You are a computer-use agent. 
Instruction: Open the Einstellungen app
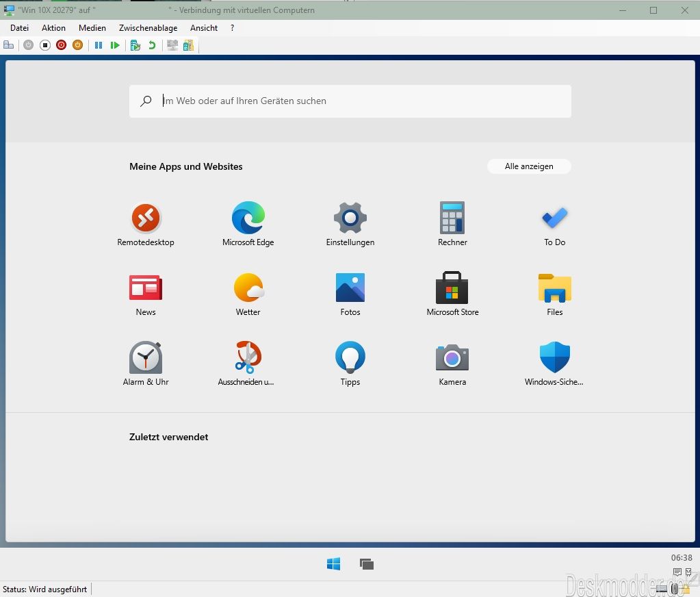click(350, 224)
